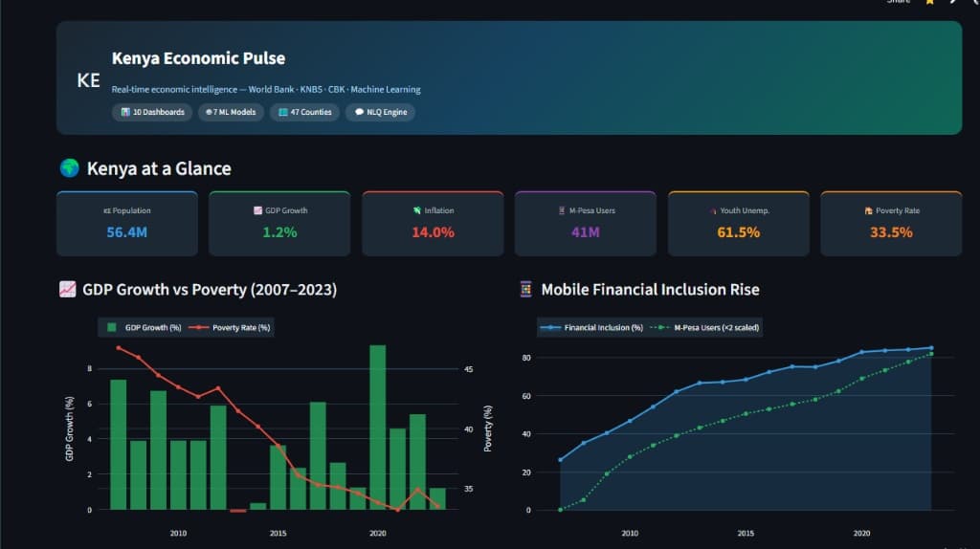Click the Youth Unemp. card icon
The height and width of the screenshot is (549, 980).
pyautogui.click(x=713, y=211)
